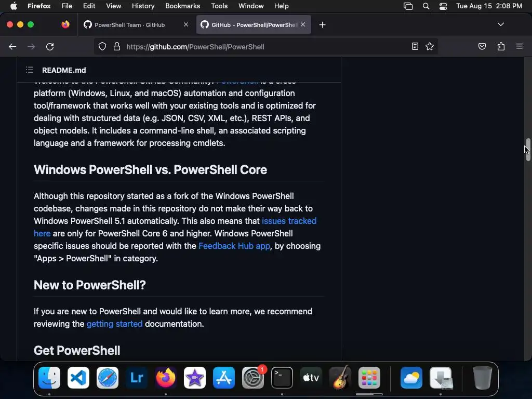
Task: Open the Firefox application menu
Action: coord(39,6)
